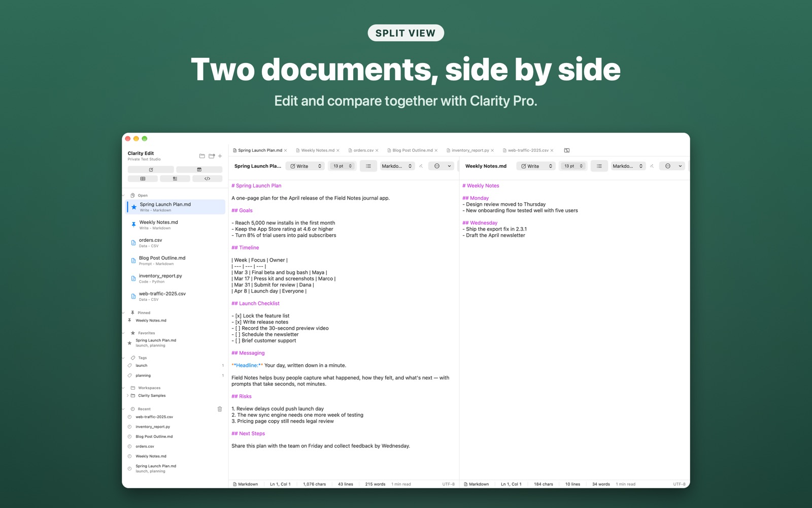
Task: Collapse the Recent section in sidebar
Action: (x=123, y=409)
